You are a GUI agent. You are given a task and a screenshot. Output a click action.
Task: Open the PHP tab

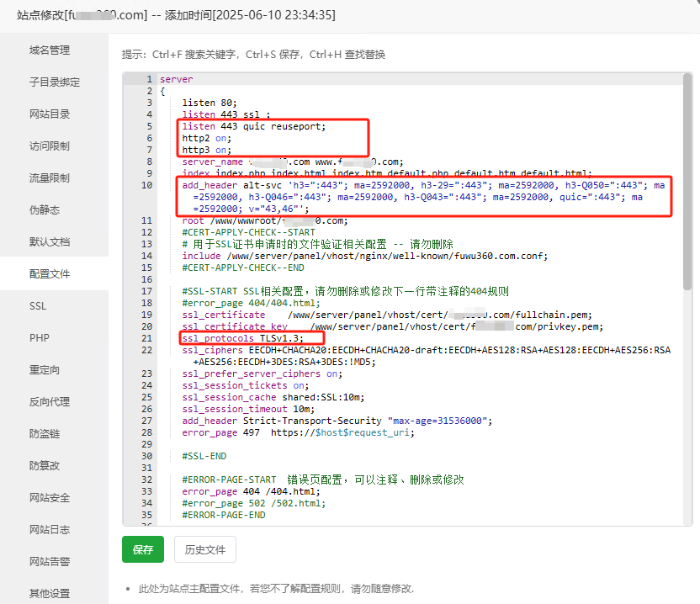tap(40, 338)
